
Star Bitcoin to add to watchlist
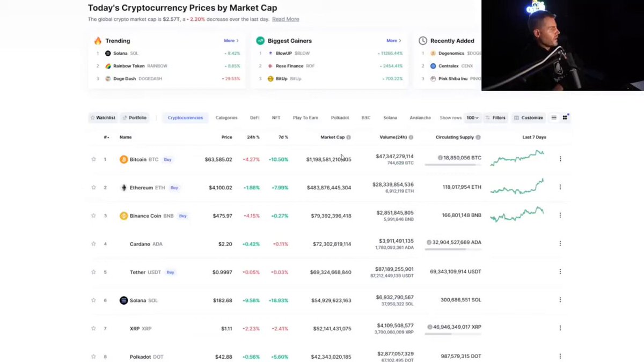tap(93, 159)
